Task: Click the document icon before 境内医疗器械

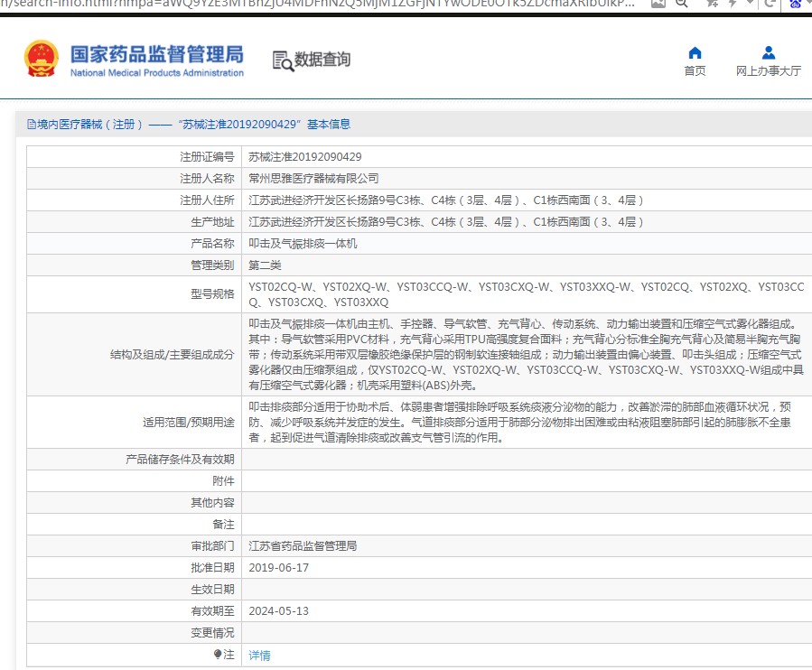Action: [x=32, y=125]
